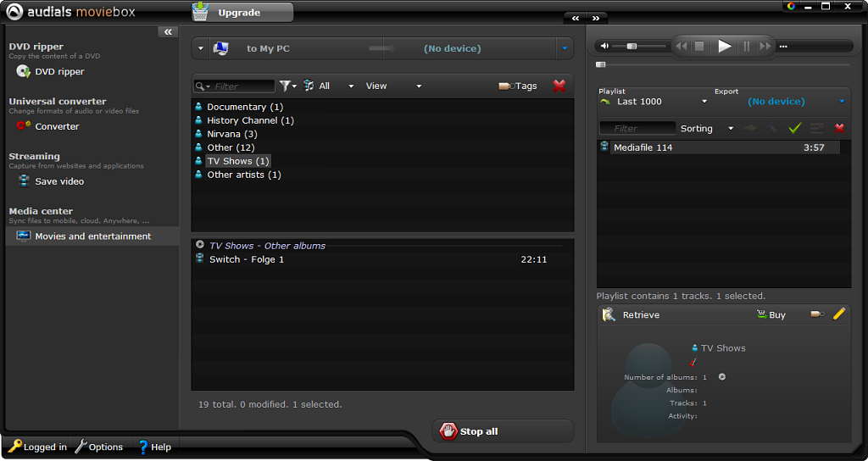Click the Play button

click(x=724, y=47)
